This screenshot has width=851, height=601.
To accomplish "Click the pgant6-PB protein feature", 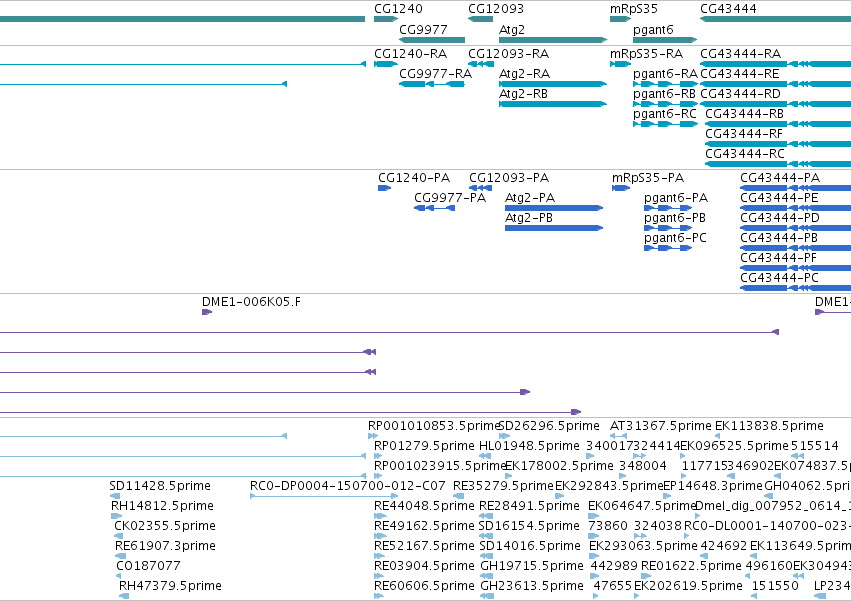I will pyautogui.click(x=668, y=229).
